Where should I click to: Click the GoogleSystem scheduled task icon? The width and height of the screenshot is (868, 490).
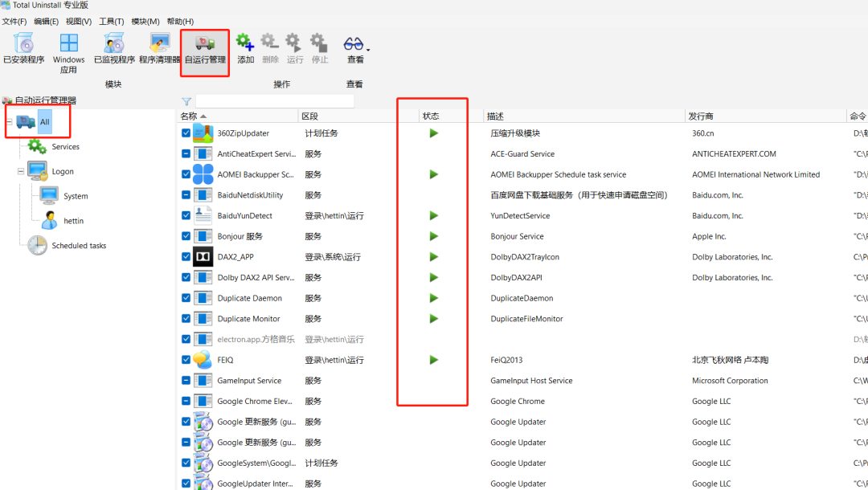coord(203,463)
